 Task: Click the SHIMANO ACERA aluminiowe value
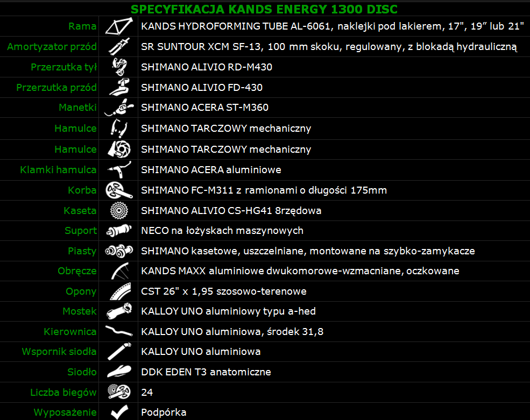(211, 169)
